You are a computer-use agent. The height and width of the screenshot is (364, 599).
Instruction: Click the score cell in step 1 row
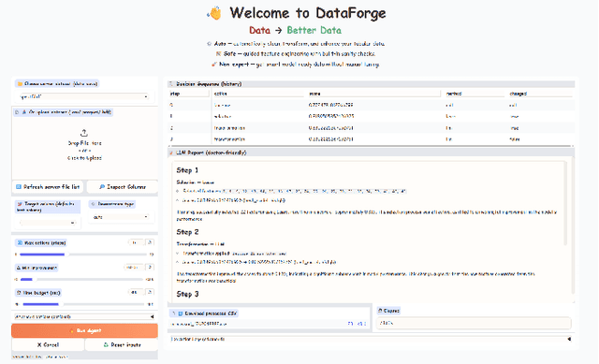374,116
